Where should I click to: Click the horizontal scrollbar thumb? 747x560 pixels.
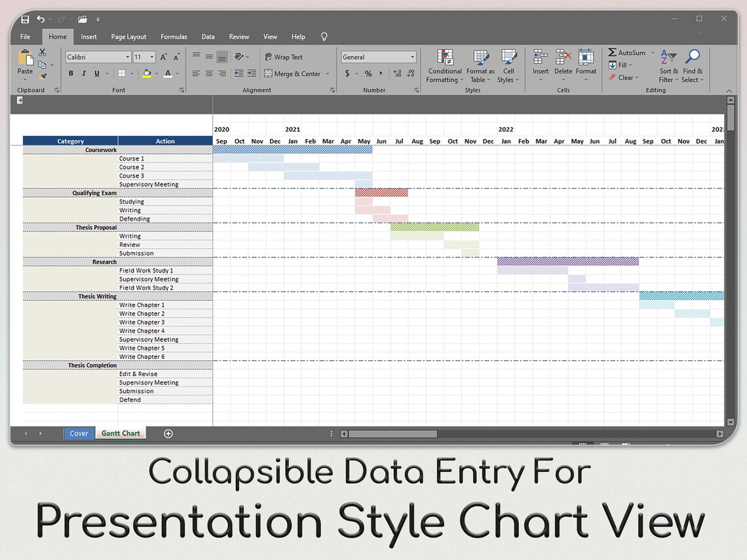coord(393,434)
